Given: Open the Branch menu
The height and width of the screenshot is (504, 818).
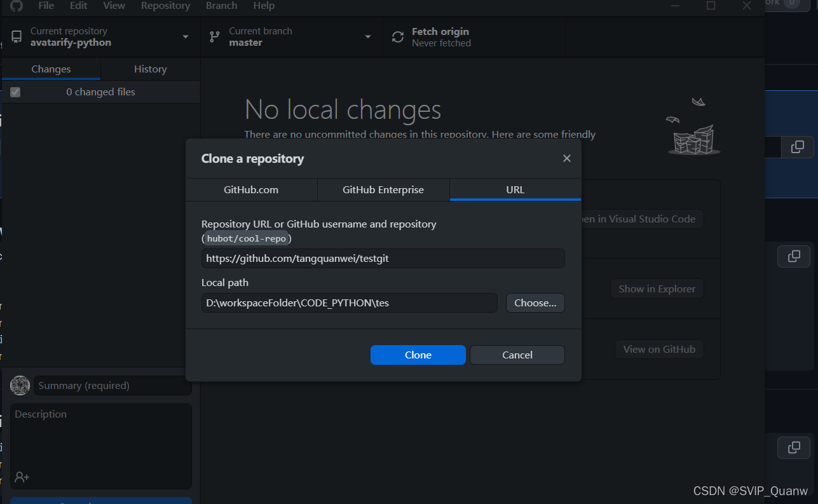Looking at the screenshot, I should tap(222, 6).
